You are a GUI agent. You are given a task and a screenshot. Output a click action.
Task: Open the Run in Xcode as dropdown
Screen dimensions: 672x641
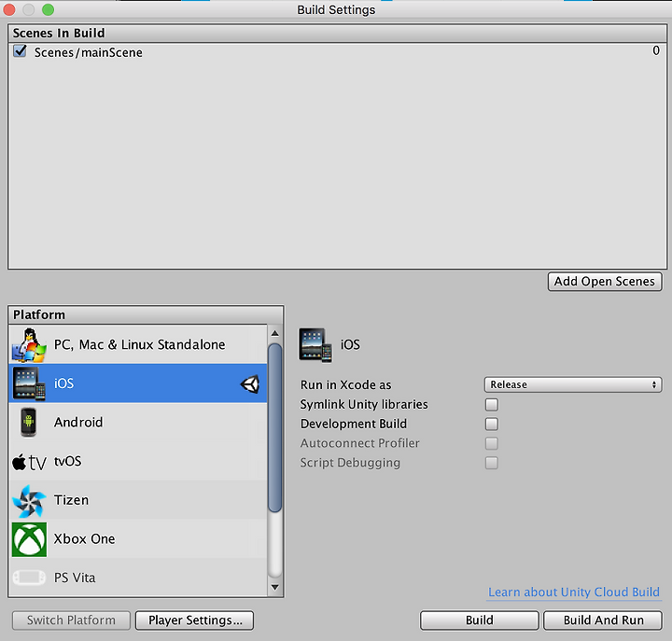573,384
